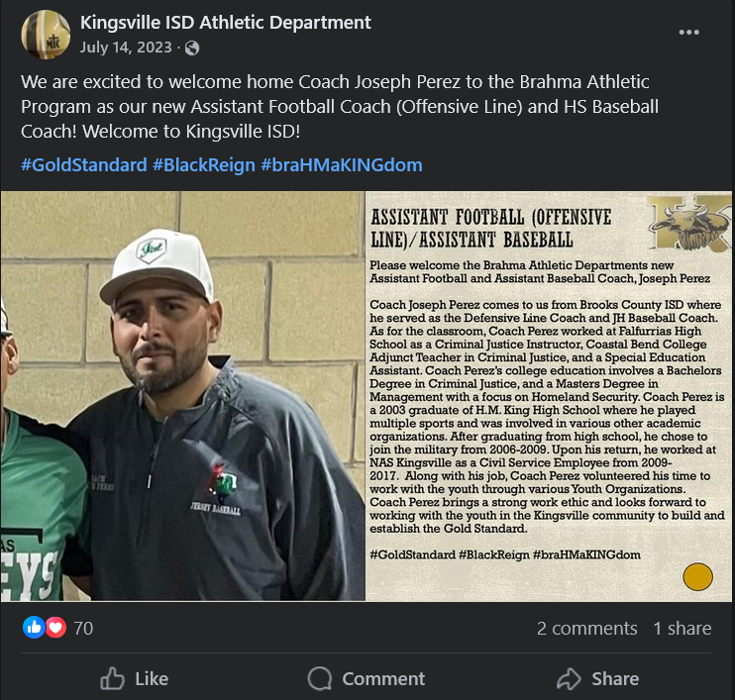
Task: Follow the #braHMaKINGdom hashtag
Action: [342, 165]
